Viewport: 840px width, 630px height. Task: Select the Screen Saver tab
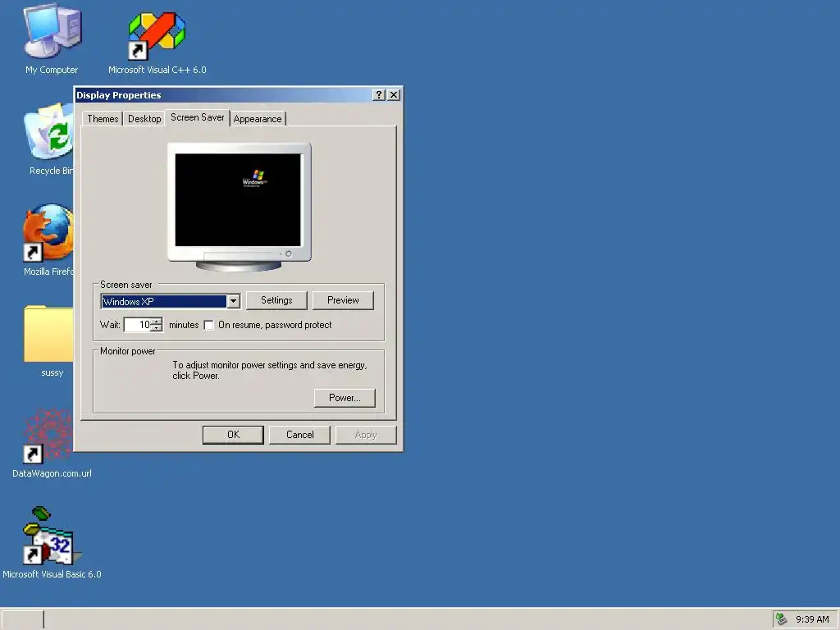(197, 117)
